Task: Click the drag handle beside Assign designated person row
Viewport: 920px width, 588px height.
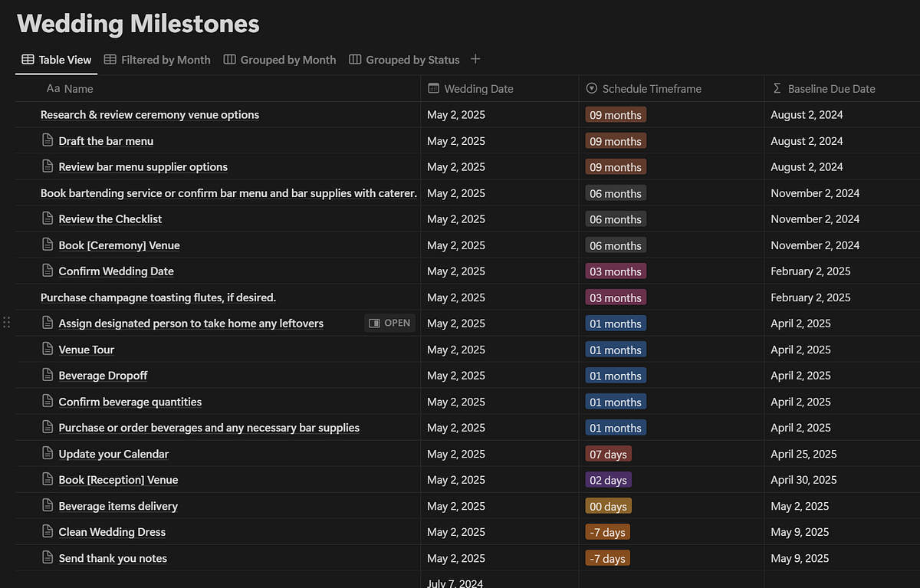Action: click(x=8, y=323)
